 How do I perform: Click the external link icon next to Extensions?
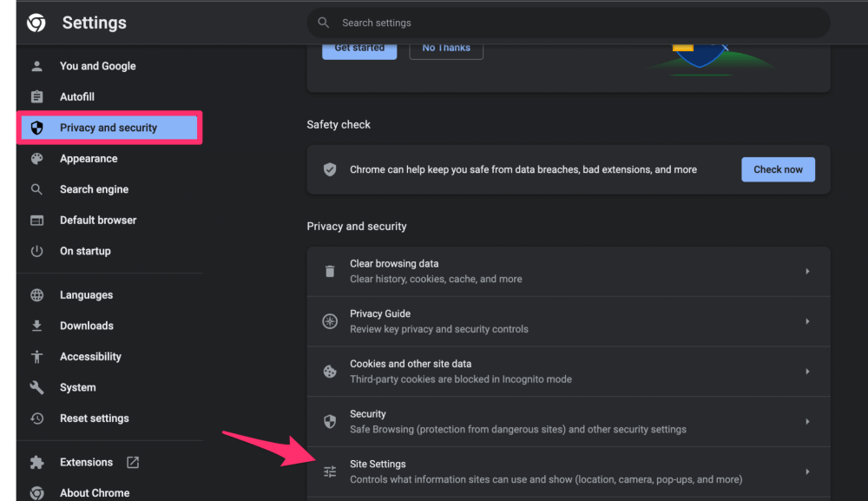[133, 462]
